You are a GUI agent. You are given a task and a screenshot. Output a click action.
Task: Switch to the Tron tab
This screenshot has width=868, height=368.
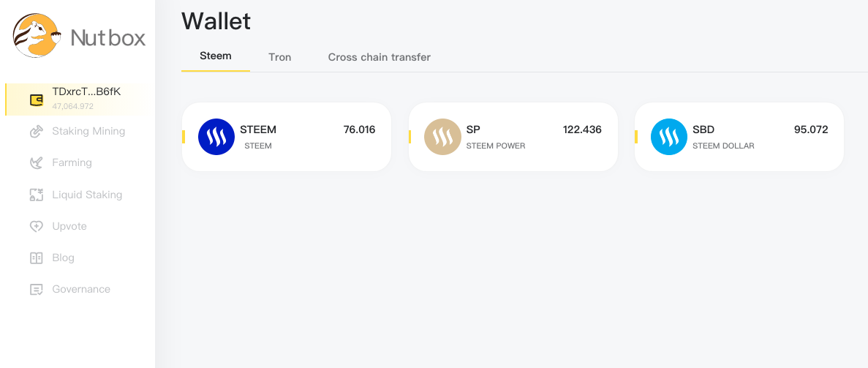pyautogui.click(x=279, y=57)
